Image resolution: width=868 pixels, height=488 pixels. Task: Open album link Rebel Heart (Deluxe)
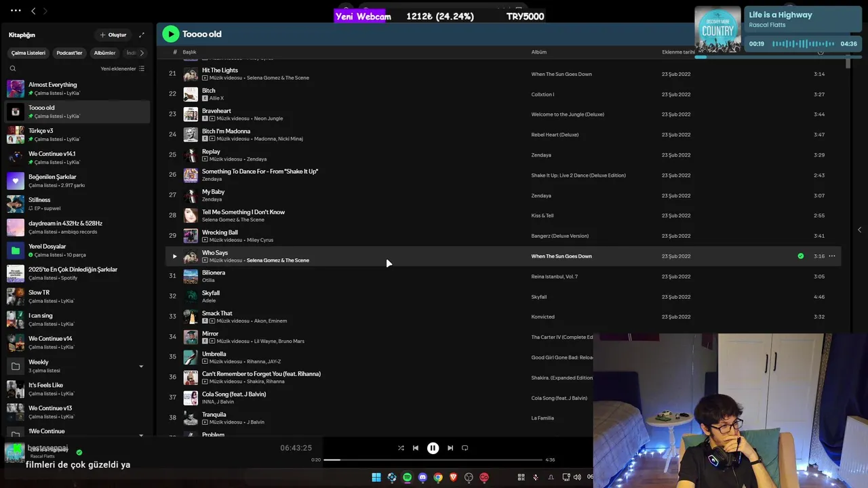click(555, 135)
